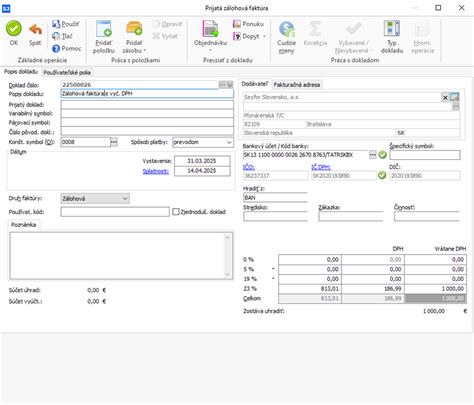
Task: Expand the Spôsob platby dropdown
Action: click(x=229, y=142)
